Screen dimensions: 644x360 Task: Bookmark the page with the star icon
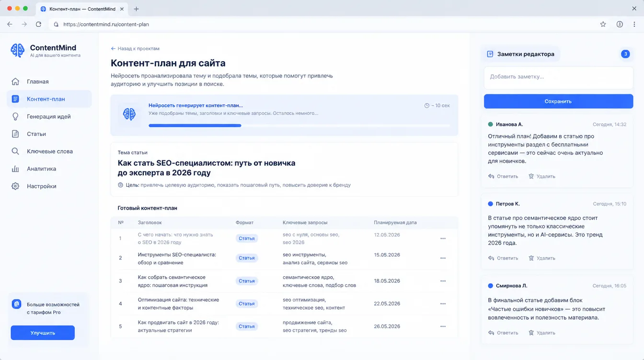click(x=603, y=24)
